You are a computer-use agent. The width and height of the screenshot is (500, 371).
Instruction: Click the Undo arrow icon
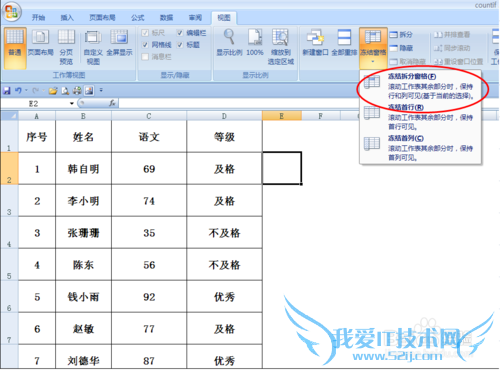click(x=18, y=90)
